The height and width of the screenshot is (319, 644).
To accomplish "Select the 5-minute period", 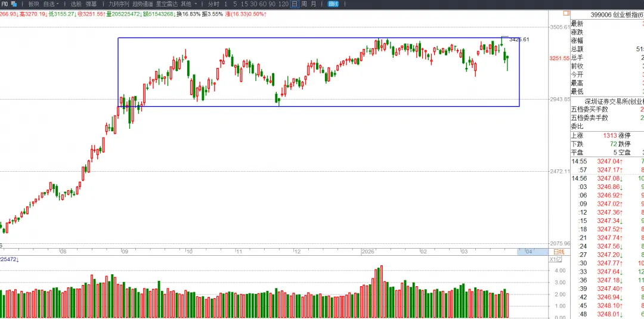I will (235, 4).
